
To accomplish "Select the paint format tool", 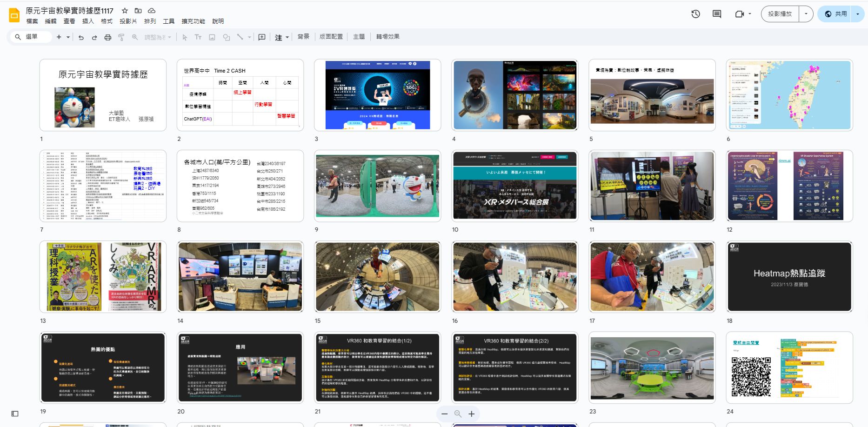I will coord(121,37).
